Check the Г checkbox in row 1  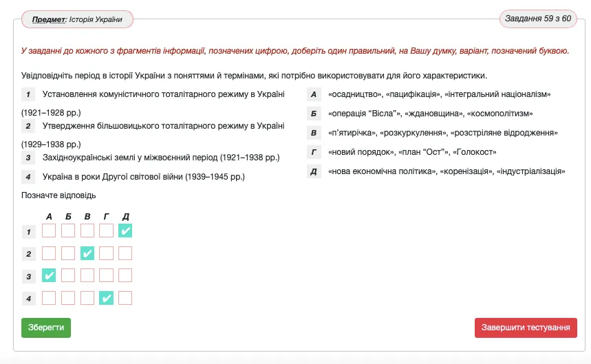point(106,231)
